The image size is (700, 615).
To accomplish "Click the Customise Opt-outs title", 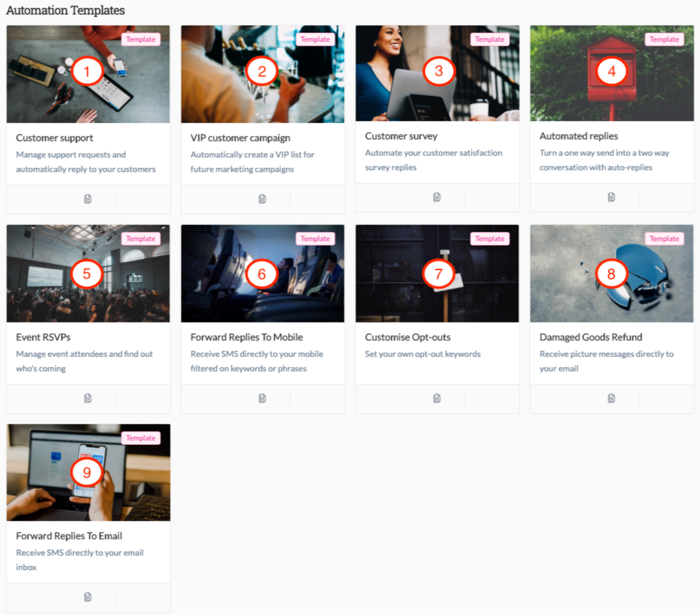I will [408, 337].
